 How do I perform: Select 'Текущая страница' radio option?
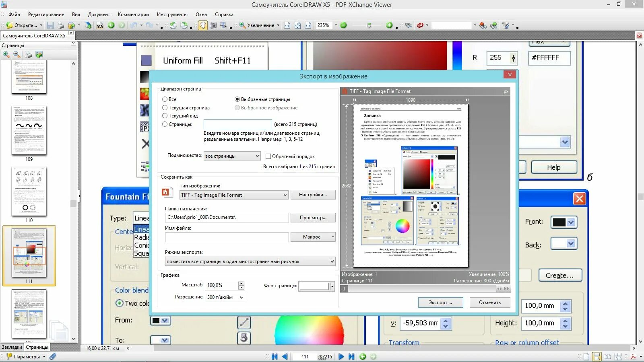tap(165, 107)
